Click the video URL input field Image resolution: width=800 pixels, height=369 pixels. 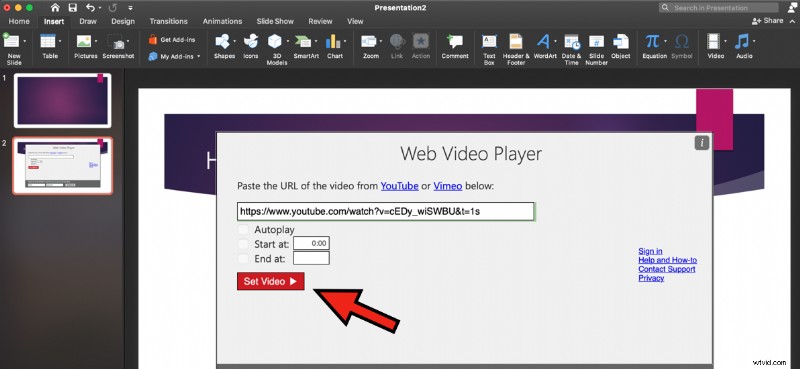tap(385, 211)
